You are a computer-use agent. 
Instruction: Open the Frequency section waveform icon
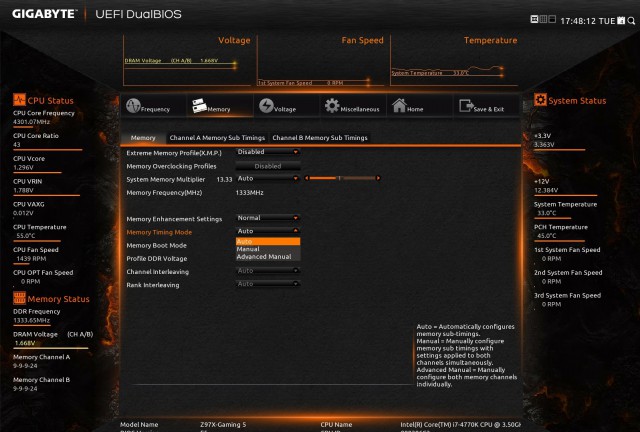[133, 106]
